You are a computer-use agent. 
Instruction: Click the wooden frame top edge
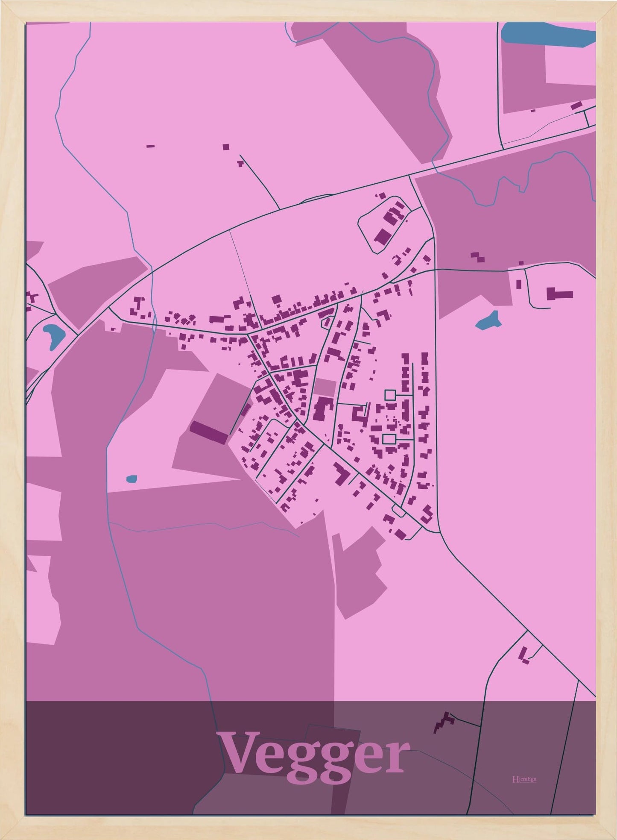(308, 11)
